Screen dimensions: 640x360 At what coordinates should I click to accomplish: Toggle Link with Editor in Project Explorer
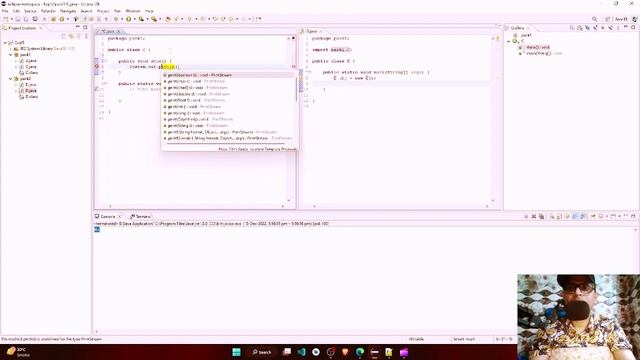coord(71,36)
